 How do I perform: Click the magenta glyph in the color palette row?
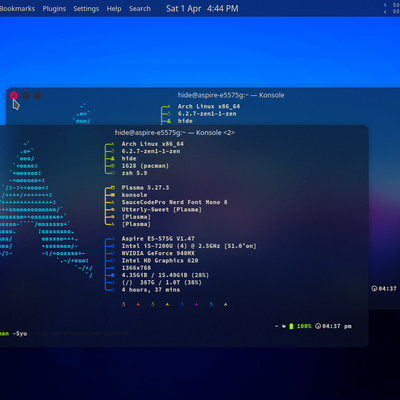(196, 304)
